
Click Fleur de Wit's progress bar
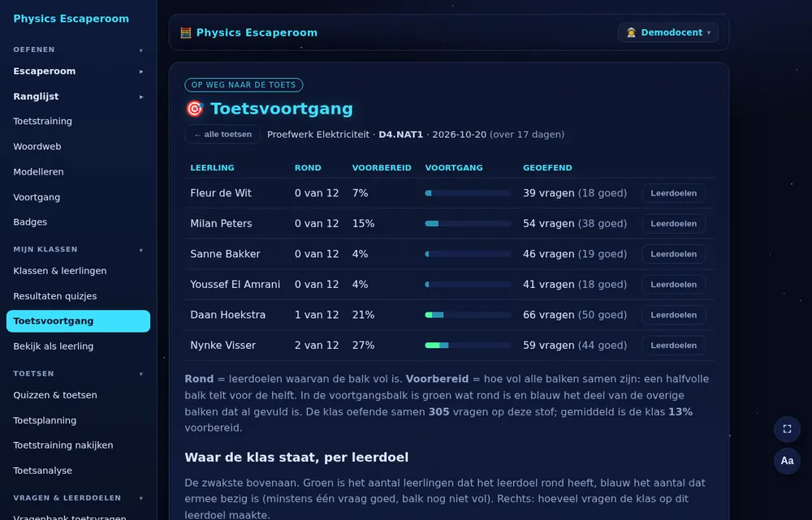468,193
